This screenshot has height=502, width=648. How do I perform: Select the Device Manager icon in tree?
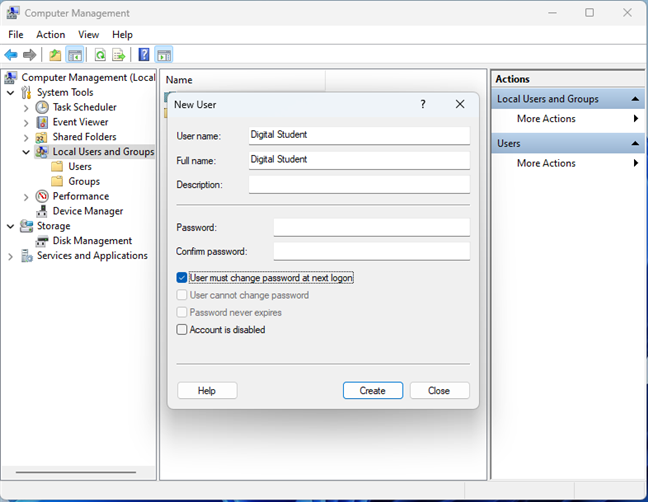pyautogui.click(x=42, y=211)
